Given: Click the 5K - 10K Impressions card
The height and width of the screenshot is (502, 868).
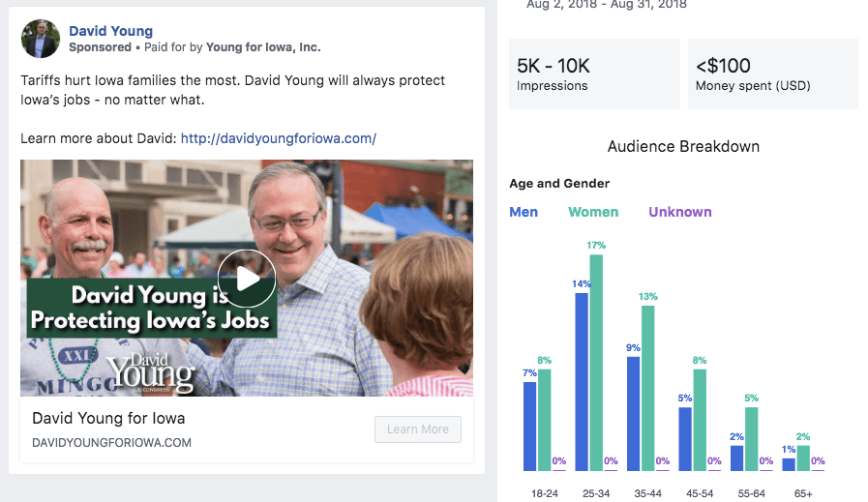Looking at the screenshot, I should click(x=593, y=74).
